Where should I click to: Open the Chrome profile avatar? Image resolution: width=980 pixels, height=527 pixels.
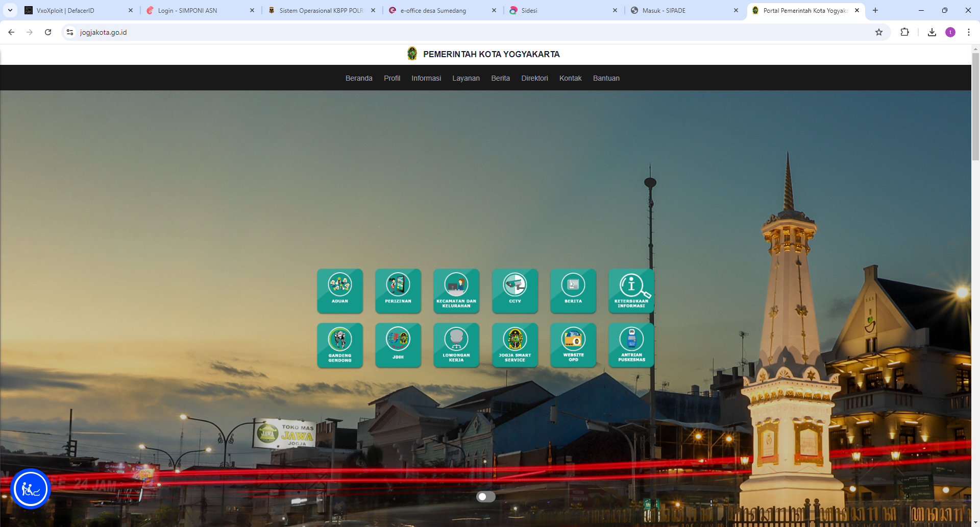[x=950, y=32]
